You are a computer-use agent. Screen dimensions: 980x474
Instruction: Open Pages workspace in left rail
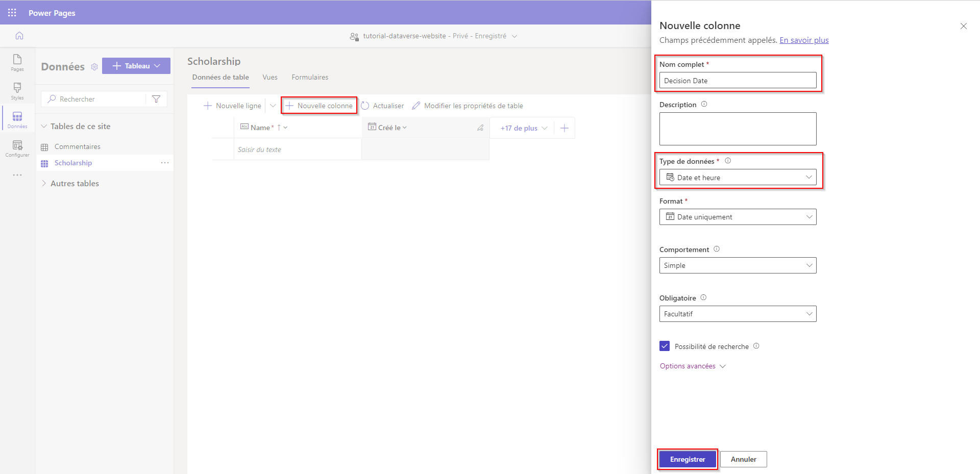pos(17,63)
